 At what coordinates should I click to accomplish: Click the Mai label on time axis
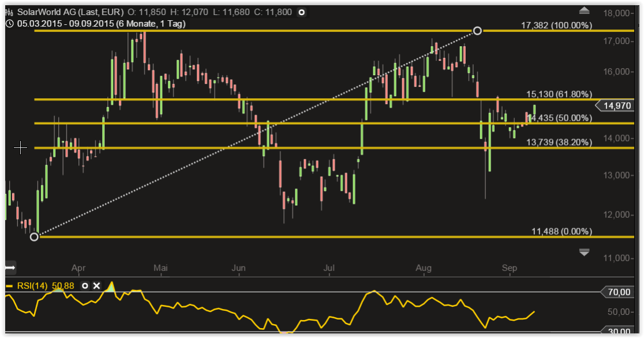coord(160,268)
